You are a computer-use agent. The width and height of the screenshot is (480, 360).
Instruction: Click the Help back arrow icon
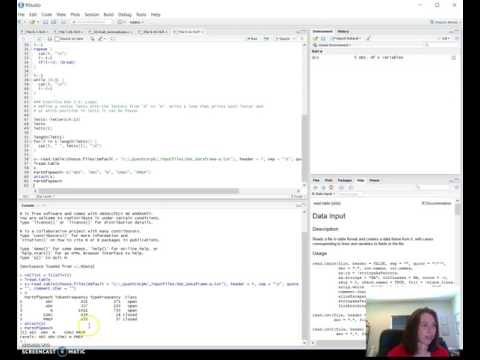tap(315, 188)
